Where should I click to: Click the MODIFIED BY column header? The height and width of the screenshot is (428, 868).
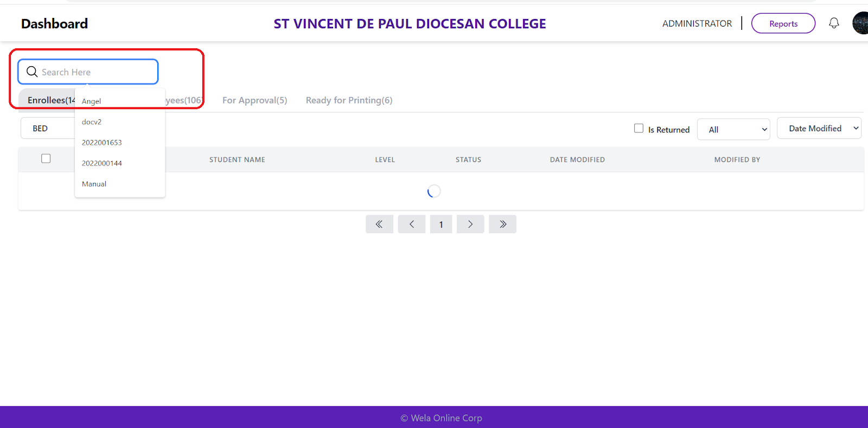point(737,159)
